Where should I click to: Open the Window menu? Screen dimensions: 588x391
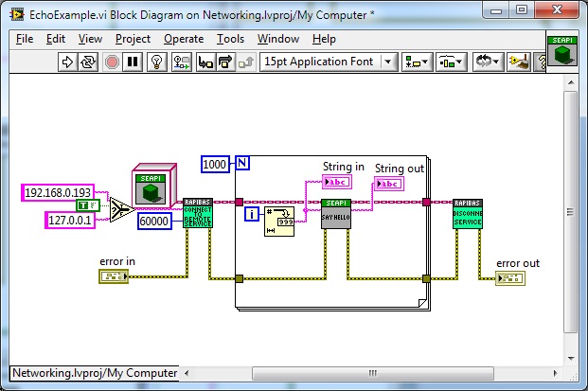(x=277, y=39)
